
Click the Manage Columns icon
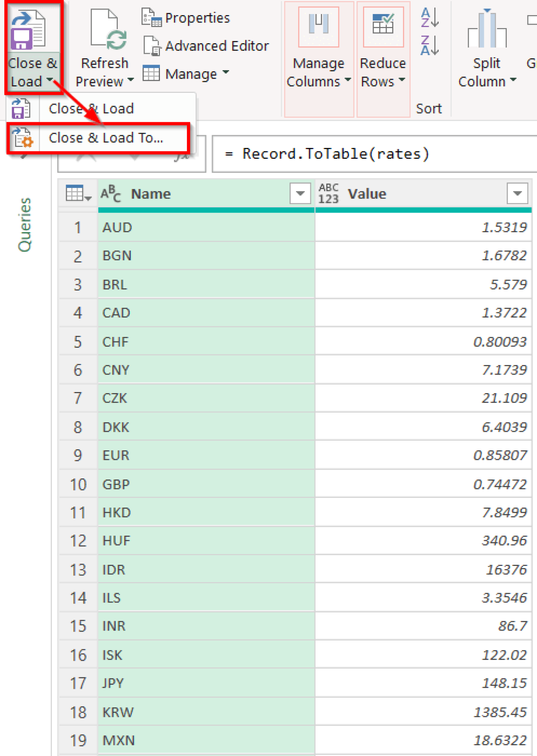[x=319, y=27]
